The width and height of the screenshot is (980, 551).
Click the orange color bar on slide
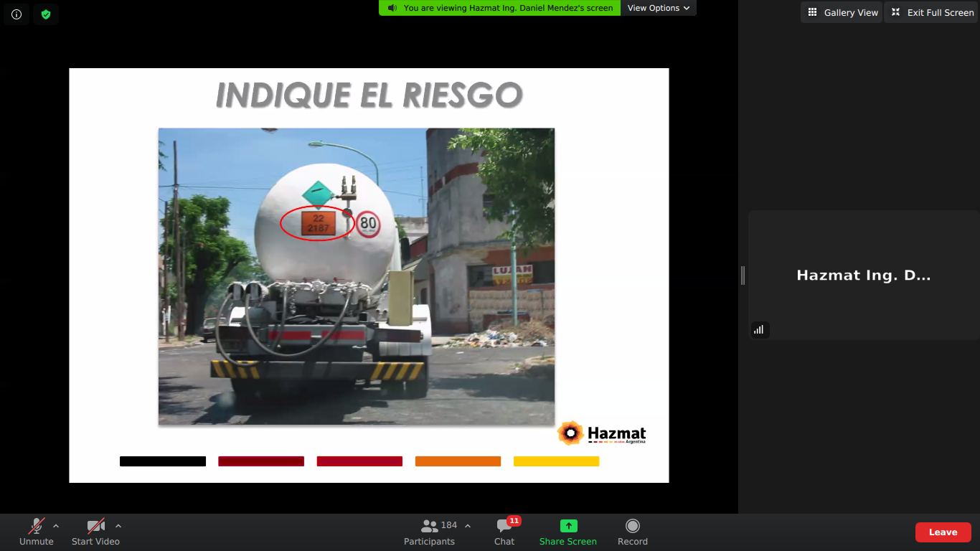[x=458, y=461]
